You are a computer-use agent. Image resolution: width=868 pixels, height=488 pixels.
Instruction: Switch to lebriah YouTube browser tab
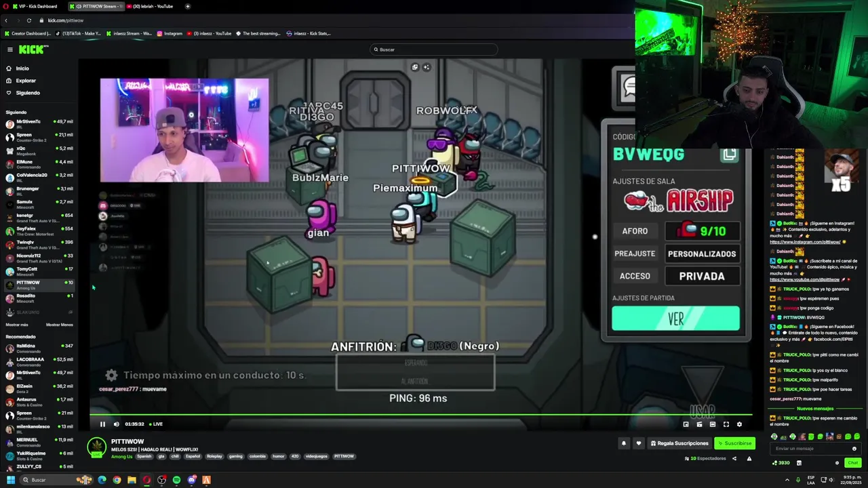coord(153,6)
